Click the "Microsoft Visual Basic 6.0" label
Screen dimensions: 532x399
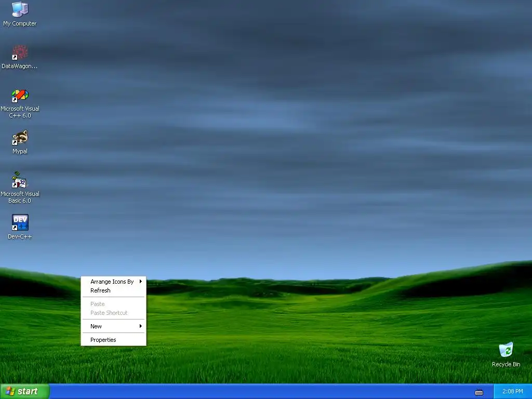tap(20, 197)
